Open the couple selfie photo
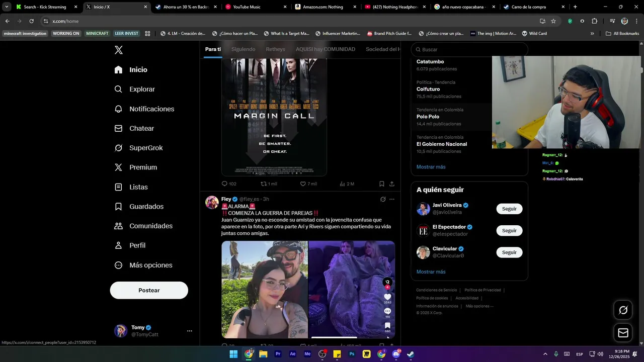This screenshot has height=362, width=644. tap(265, 290)
